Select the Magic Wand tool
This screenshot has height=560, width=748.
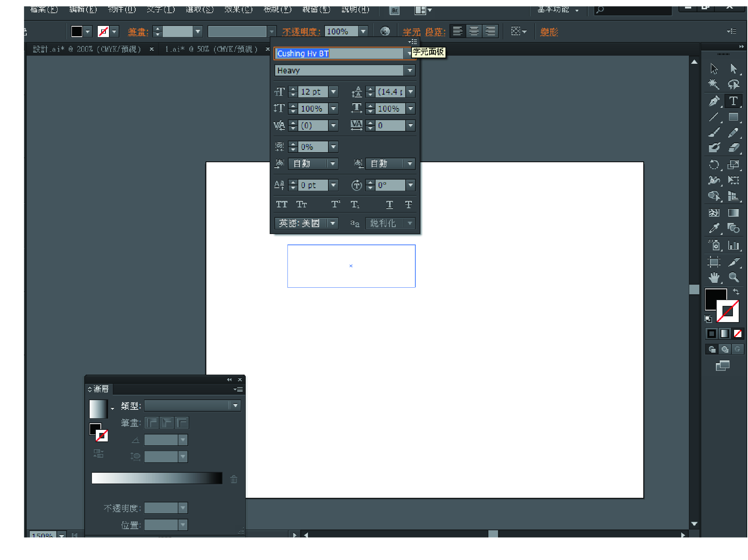tap(714, 85)
